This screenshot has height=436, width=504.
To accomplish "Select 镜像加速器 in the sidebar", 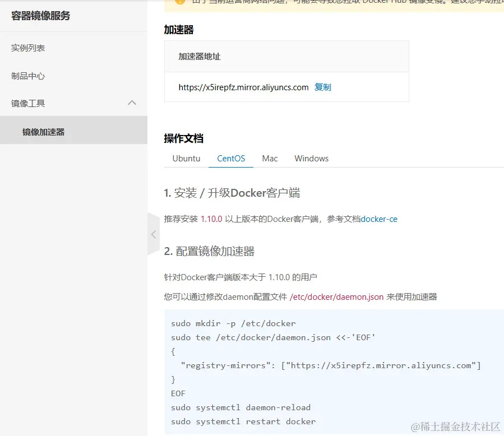I will 73,130.
